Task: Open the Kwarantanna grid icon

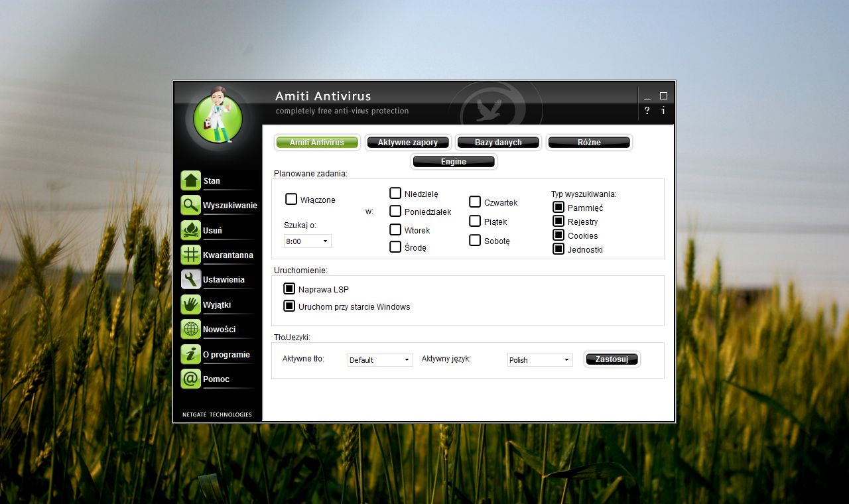Action: [x=191, y=255]
